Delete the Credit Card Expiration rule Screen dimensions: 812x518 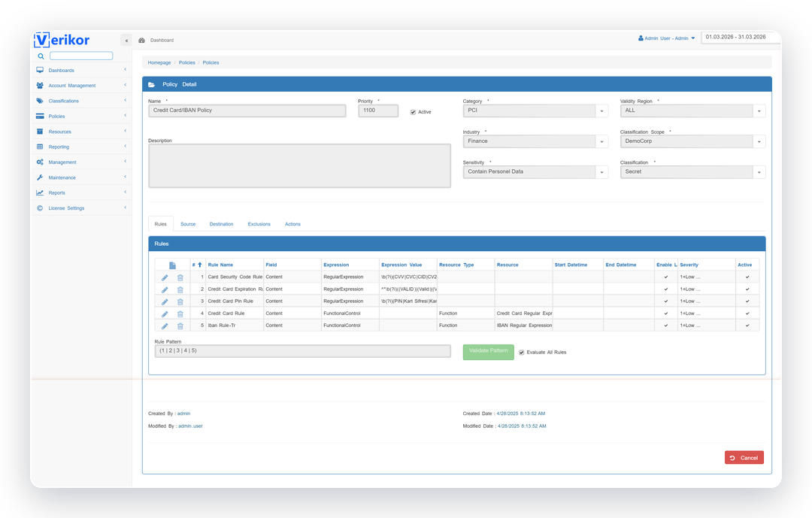[x=180, y=289]
